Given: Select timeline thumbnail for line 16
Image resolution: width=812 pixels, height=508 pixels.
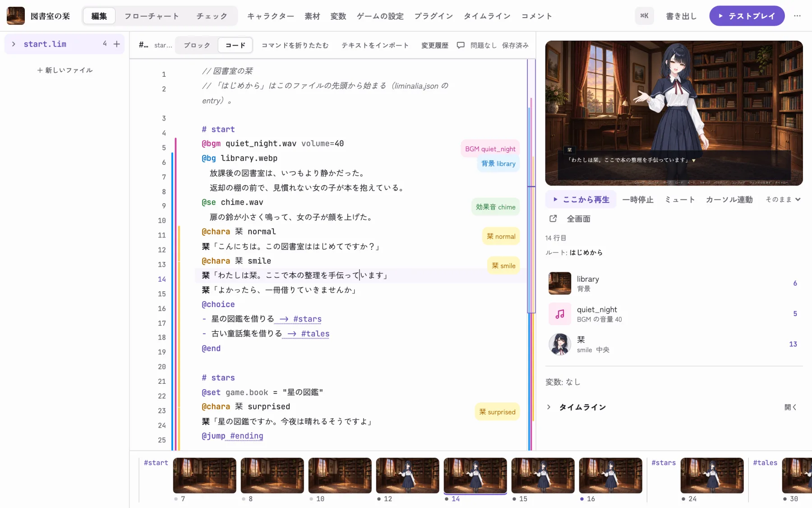Looking at the screenshot, I should coord(611,475).
